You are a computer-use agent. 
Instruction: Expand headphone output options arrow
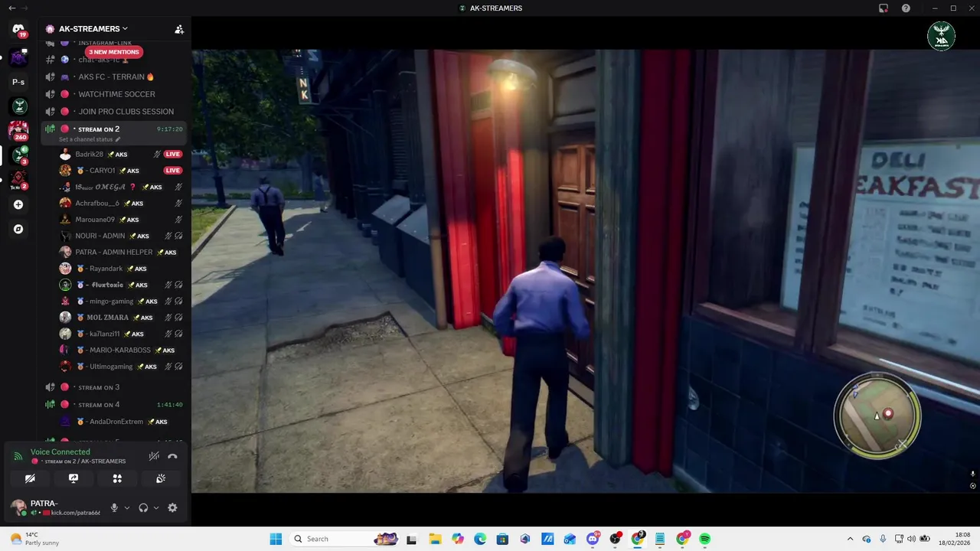pos(156,507)
